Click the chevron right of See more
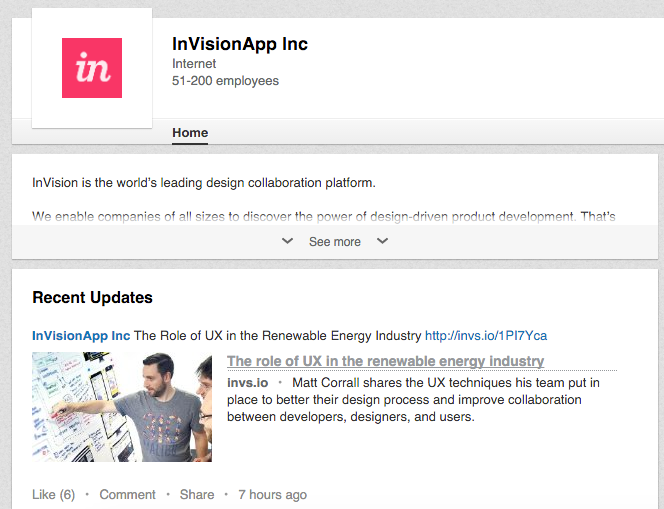The image size is (664, 509). click(x=382, y=241)
